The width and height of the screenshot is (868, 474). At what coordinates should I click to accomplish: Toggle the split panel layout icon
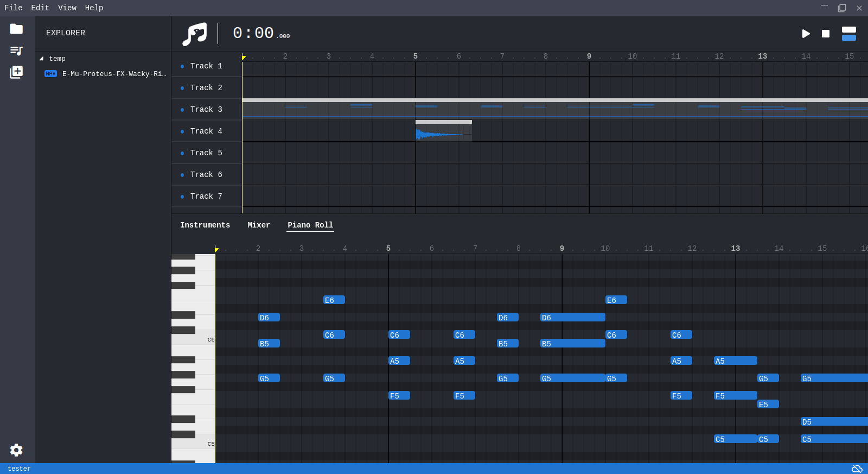pos(849,34)
